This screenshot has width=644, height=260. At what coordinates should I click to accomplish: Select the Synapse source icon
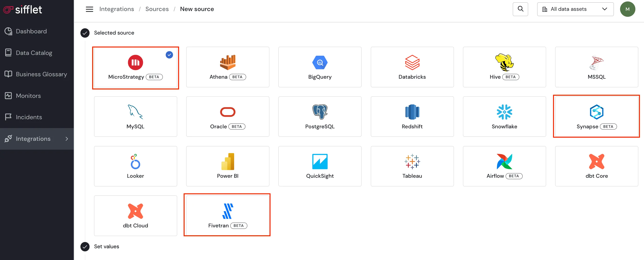[x=597, y=112]
